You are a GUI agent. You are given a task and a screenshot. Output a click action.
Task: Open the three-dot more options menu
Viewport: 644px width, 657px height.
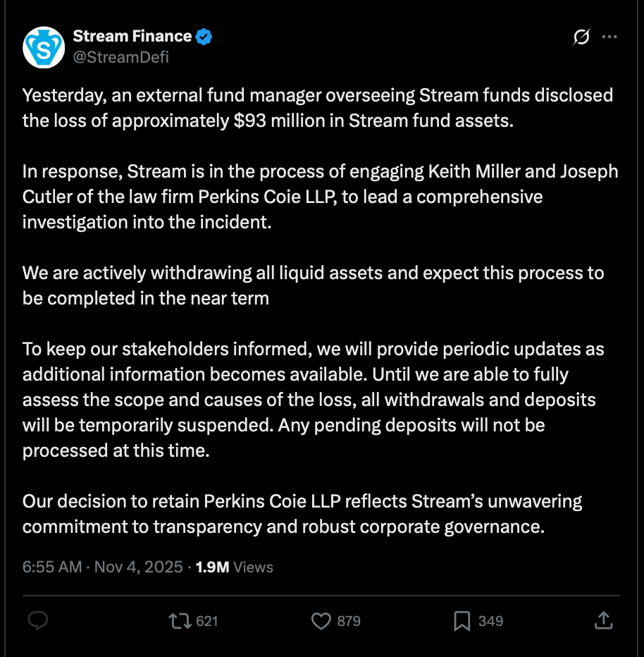(609, 37)
